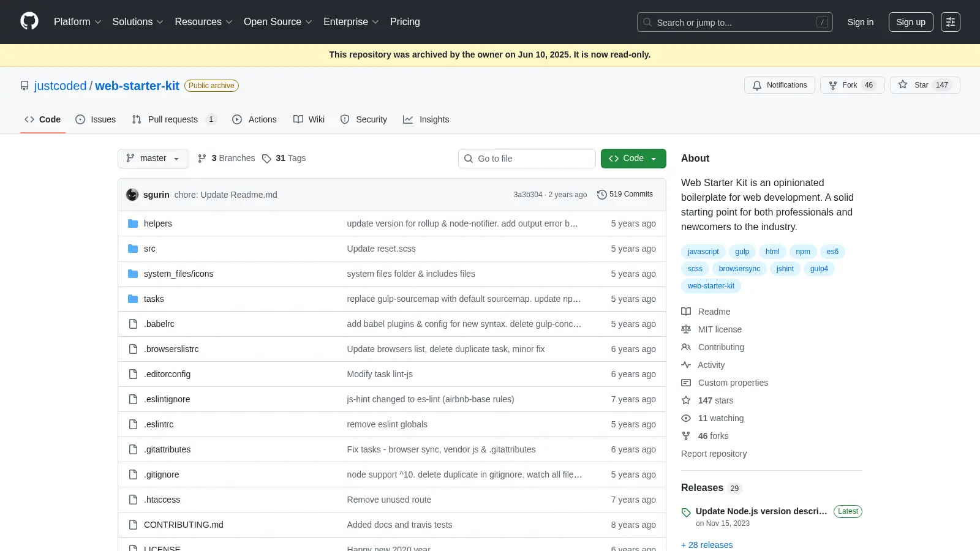This screenshot has height=551, width=980.
Task: Switch to the Issues tab
Action: tap(96, 119)
